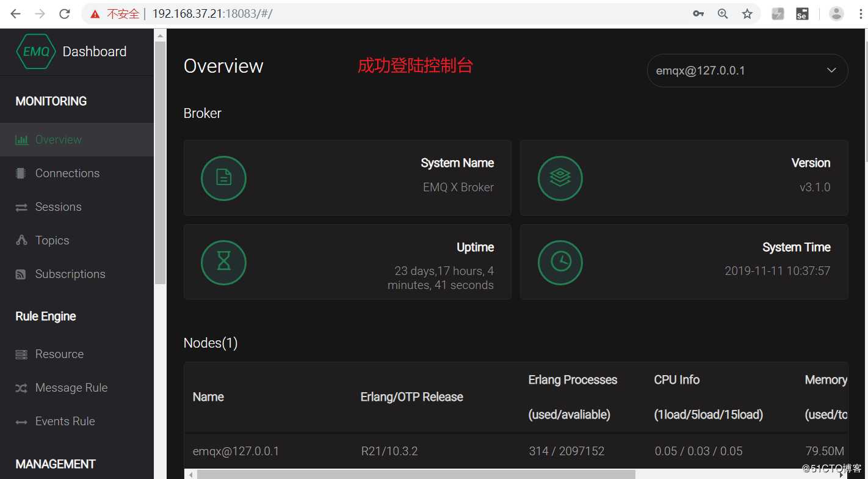This screenshot has height=479, width=868.
Task: Click the Erlang Processes column header
Action: tap(573, 380)
